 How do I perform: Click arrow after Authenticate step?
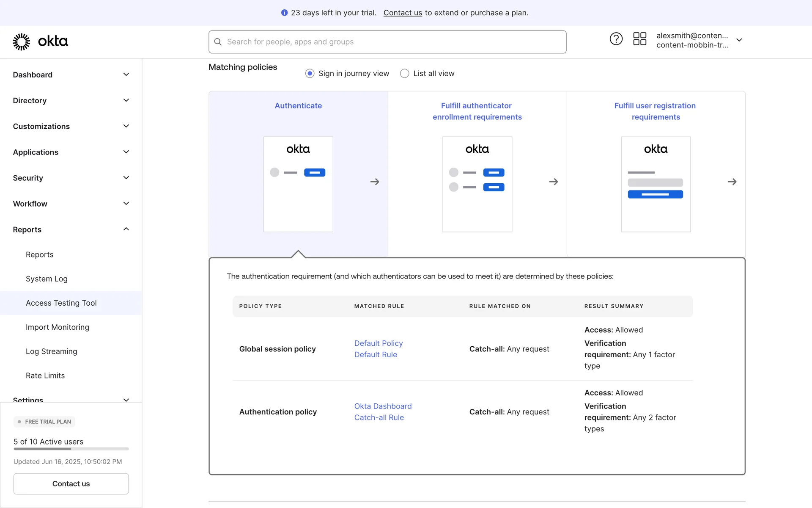375,182
